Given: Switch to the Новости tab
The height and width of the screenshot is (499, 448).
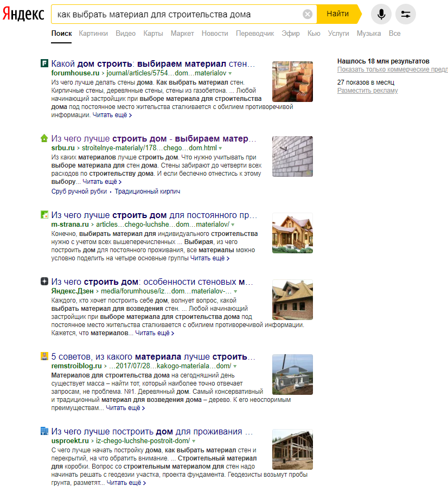Looking at the screenshot, I should click(x=215, y=34).
